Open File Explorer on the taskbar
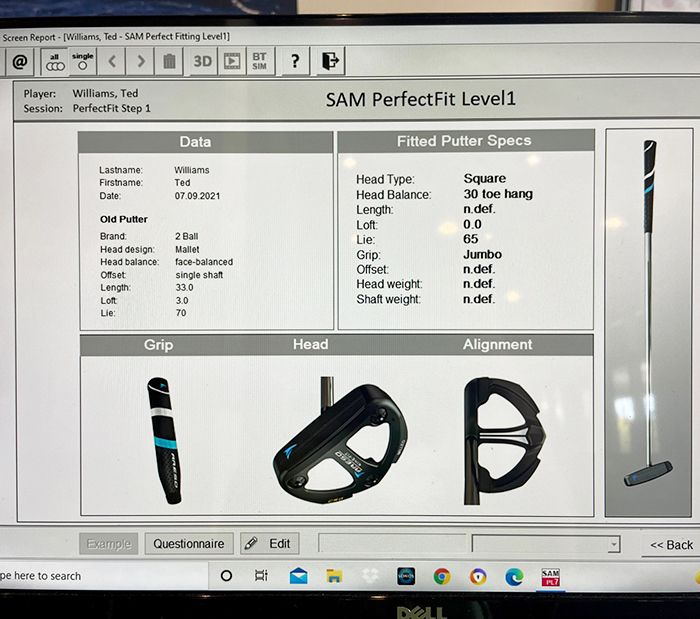This screenshot has height=619, width=700. [x=334, y=576]
